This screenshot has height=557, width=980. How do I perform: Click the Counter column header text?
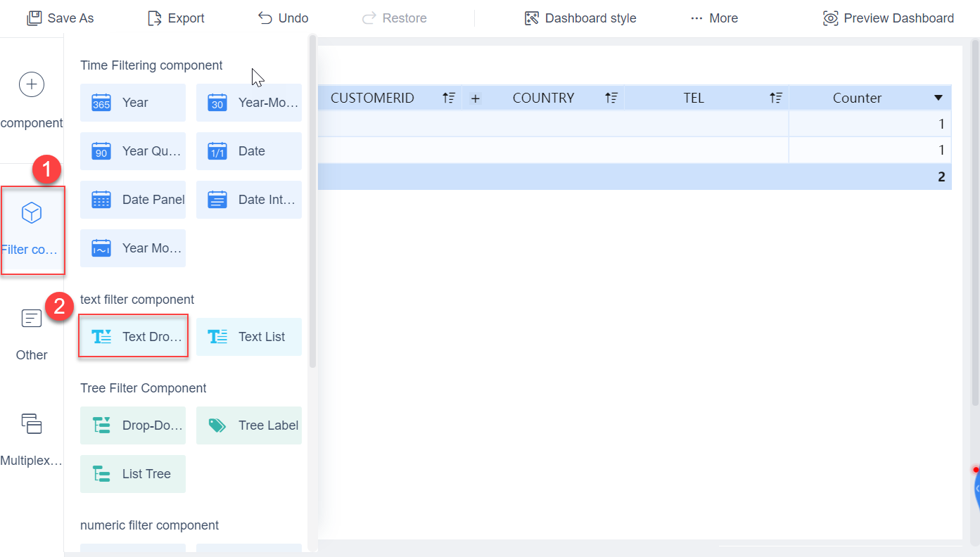[857, 98]
